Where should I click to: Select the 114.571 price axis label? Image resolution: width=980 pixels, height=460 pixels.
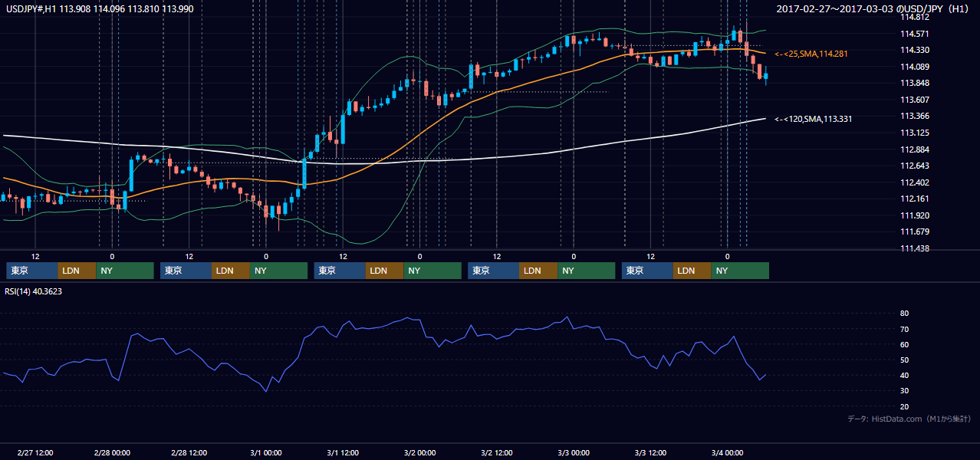click(x=914, y=34)
